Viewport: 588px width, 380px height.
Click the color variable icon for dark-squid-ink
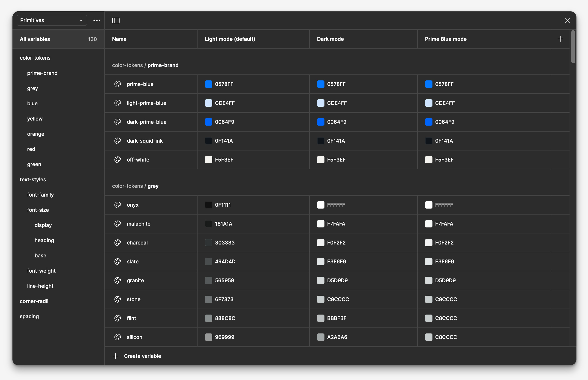118,141
